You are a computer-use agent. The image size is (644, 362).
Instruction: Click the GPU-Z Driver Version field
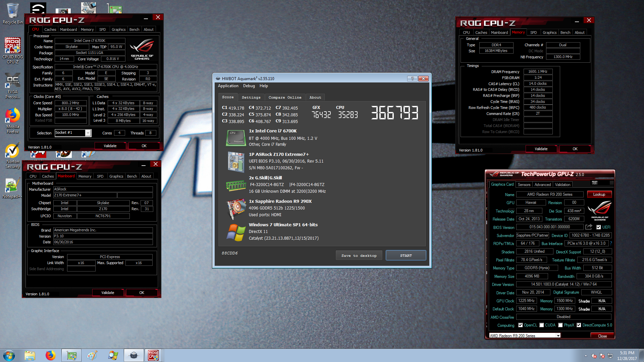[563, 284]
